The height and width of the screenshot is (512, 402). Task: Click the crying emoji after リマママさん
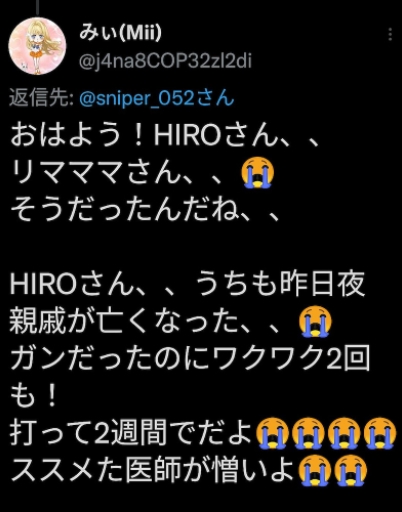click(258, 174)
